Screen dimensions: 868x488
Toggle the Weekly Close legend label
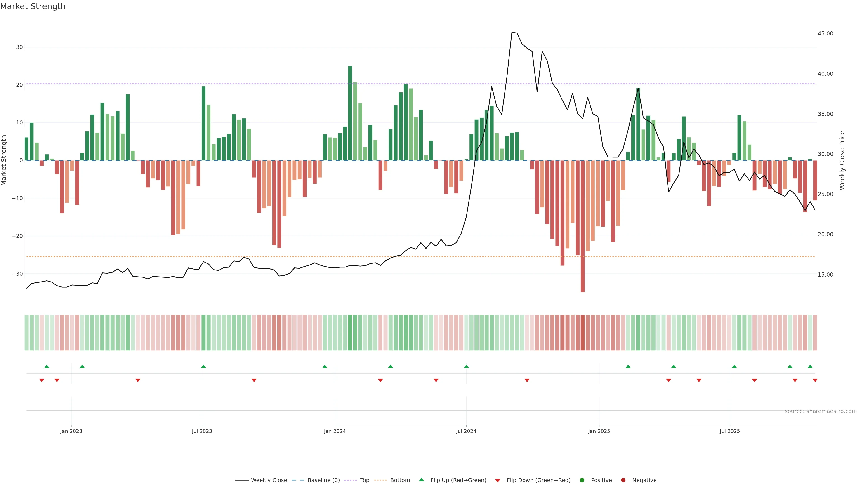(269, 480)
